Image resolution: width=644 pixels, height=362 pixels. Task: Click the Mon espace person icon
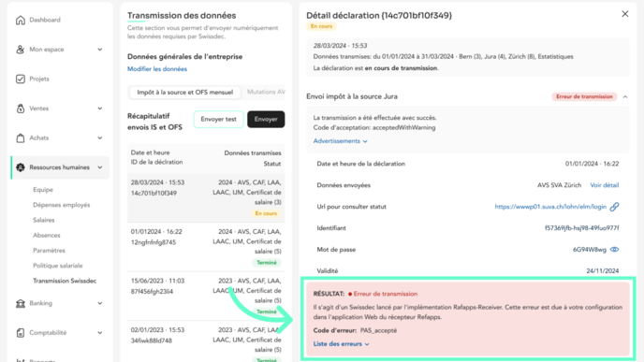pyautogui.click(x=21, y=50)
